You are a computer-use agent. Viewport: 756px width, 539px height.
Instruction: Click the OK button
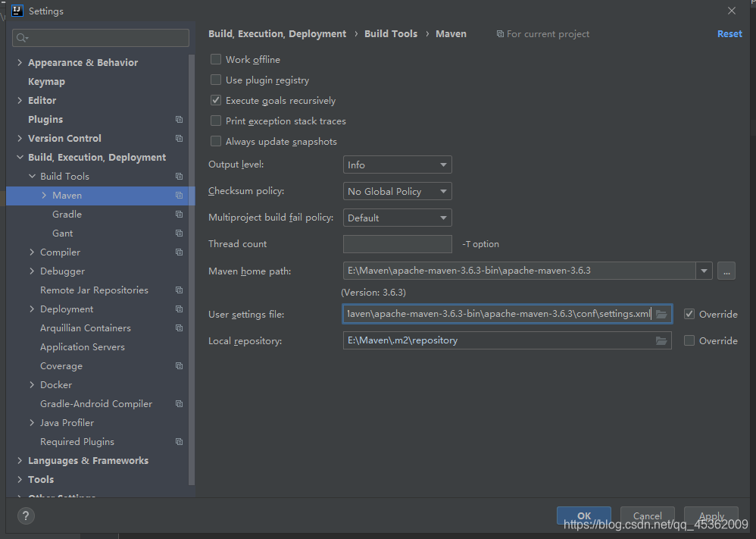click(584, 515)
